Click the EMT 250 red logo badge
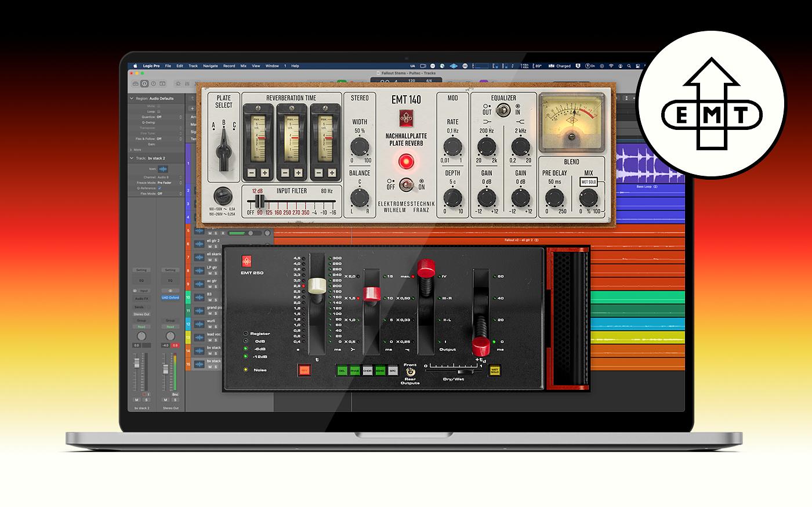812x507 pixels. 245,261
